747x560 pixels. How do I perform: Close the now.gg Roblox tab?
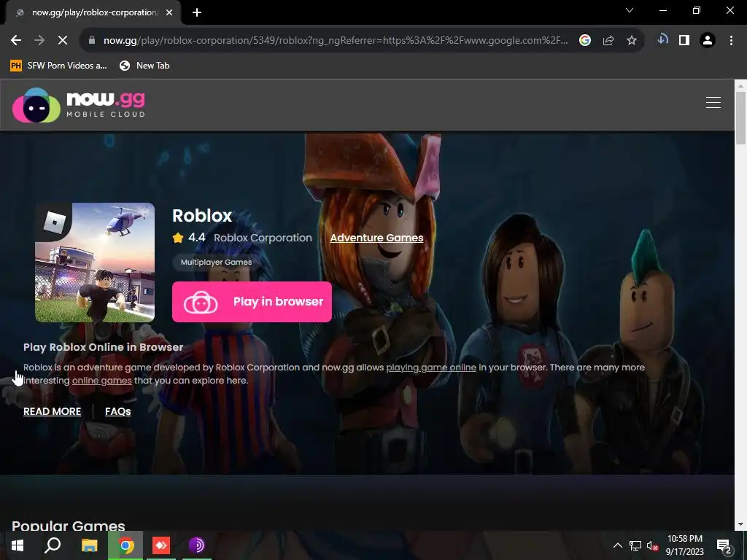pyautogui.click(x=169, y=12)
